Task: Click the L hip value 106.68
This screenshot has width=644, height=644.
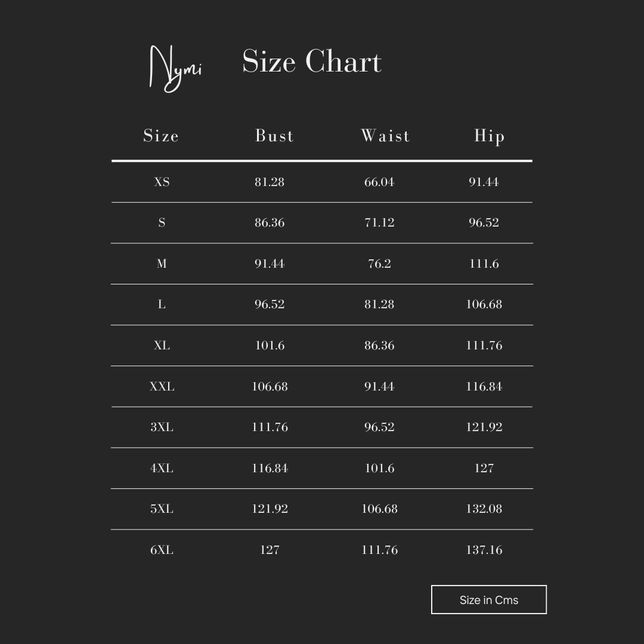Action: coord(484,304)
